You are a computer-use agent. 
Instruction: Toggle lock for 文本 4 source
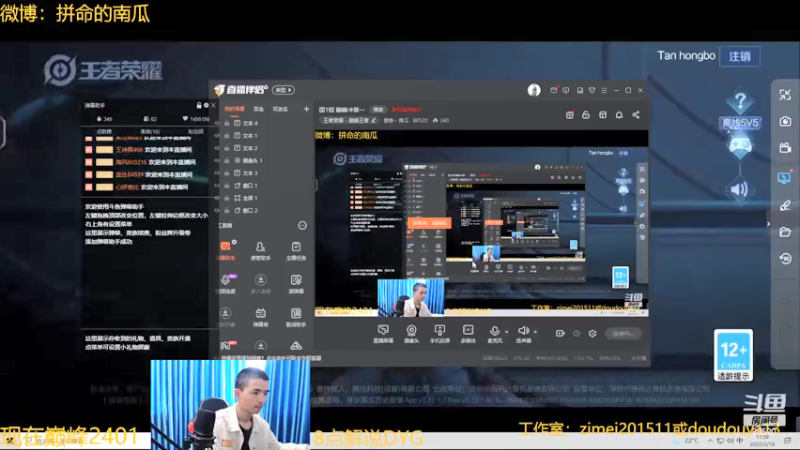tap(227, 123)
